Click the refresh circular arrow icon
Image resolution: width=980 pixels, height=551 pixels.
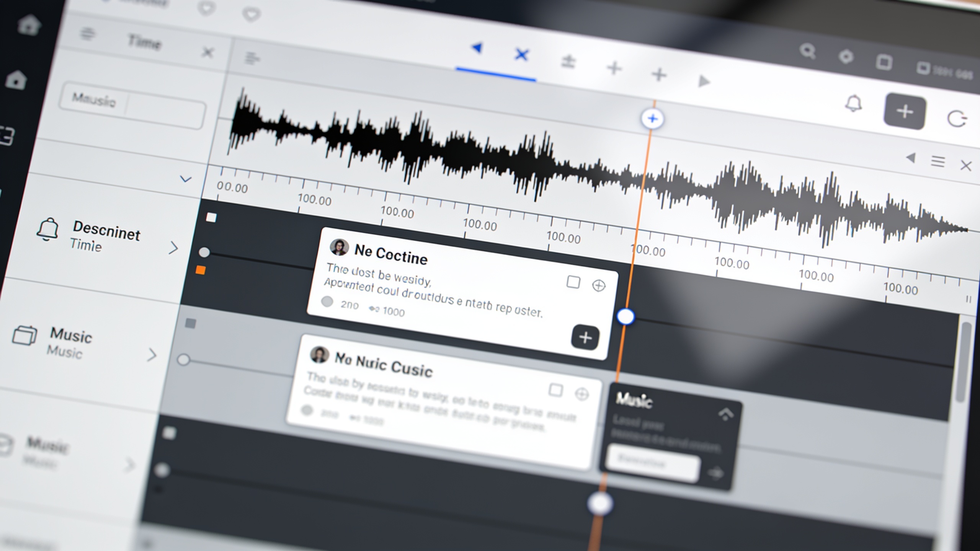(x=957, y=119)
